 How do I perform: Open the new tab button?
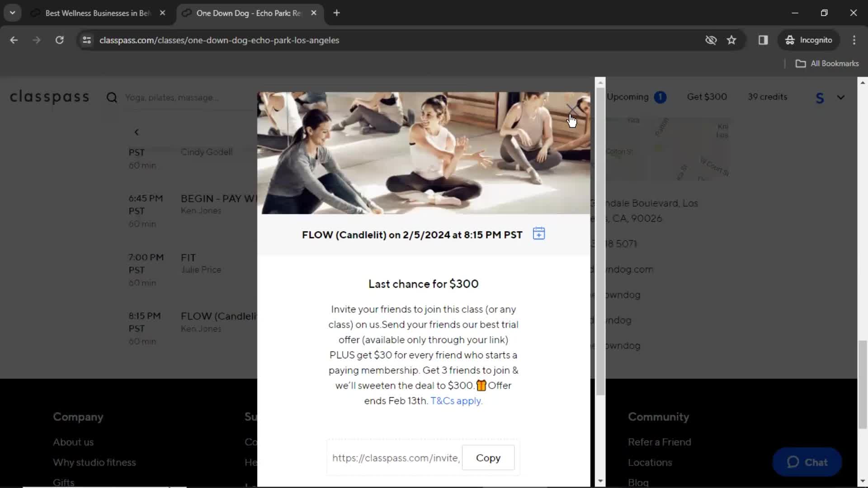[x=335, y=13]
